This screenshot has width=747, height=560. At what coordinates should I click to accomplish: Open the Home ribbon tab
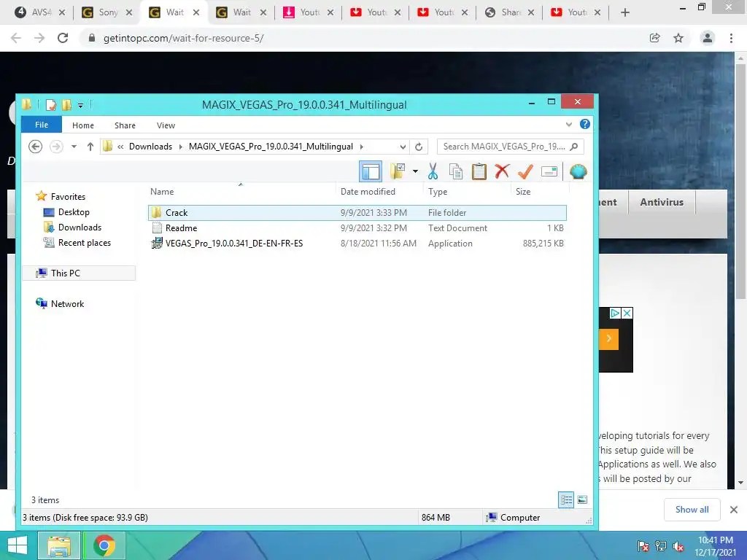tap(83, 125)
